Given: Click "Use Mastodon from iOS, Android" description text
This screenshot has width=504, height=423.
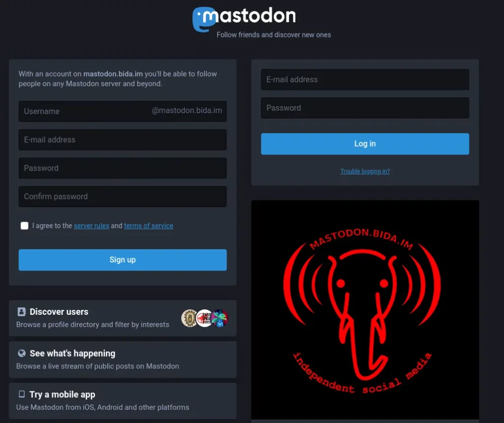Looking at the screenshot, I should point(102,407).
